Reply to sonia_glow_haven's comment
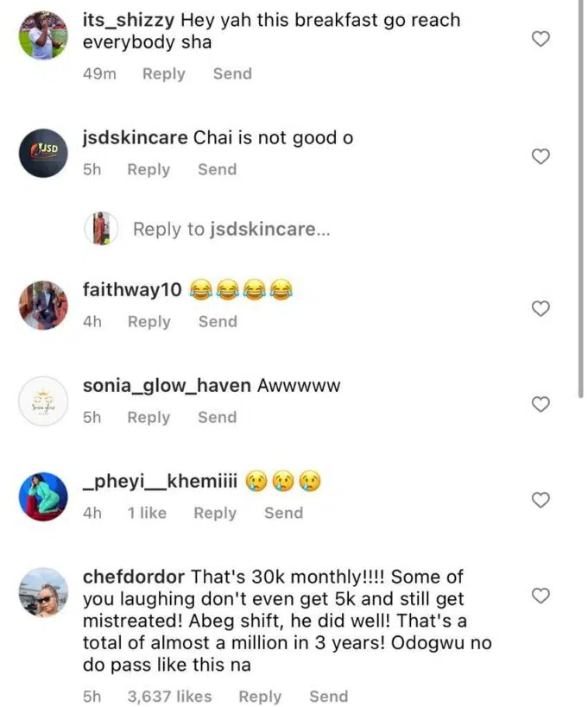Image resolution: width=588 pixels, height=707 pixels. (149, 417)
